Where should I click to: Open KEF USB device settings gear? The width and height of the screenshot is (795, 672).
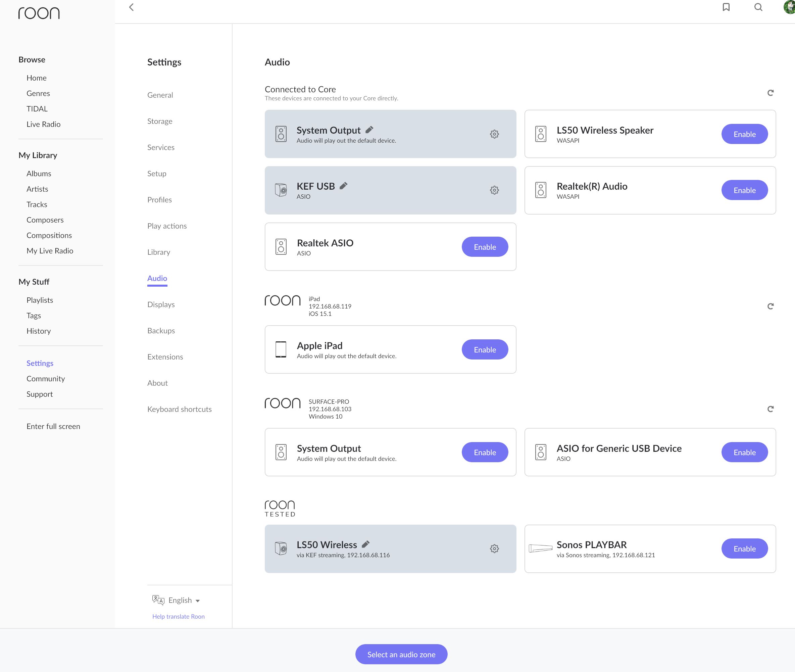[494, 190]
